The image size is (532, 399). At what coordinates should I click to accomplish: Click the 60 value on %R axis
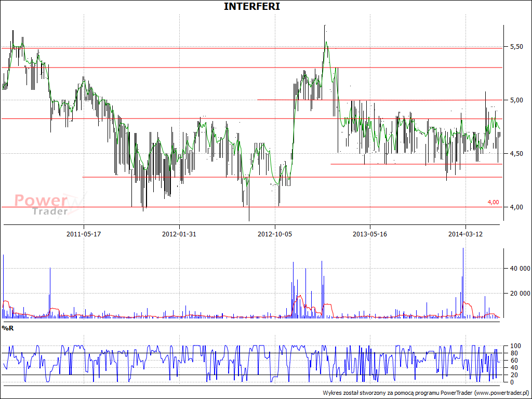tap(514, 361)
